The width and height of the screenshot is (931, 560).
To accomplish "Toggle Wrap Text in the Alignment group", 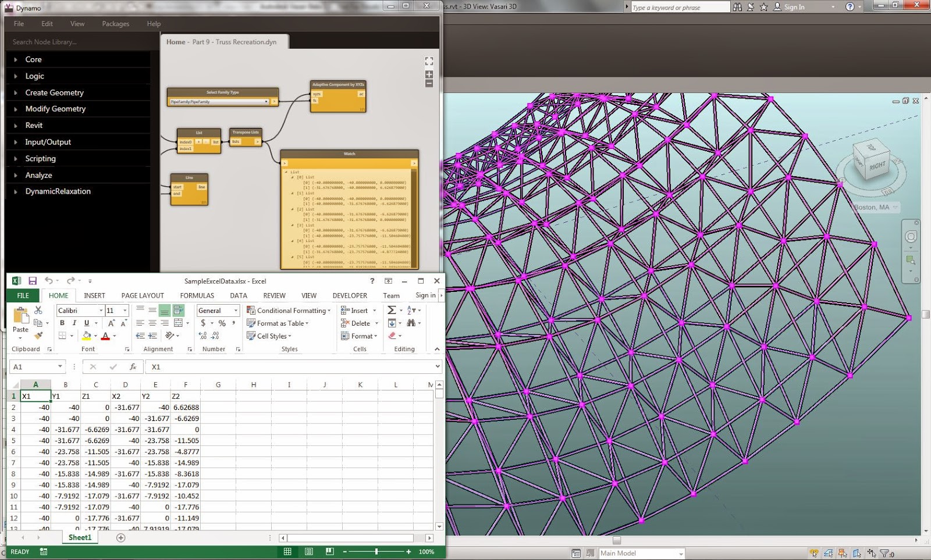I will pyautogui.click(x=179, y=310).
